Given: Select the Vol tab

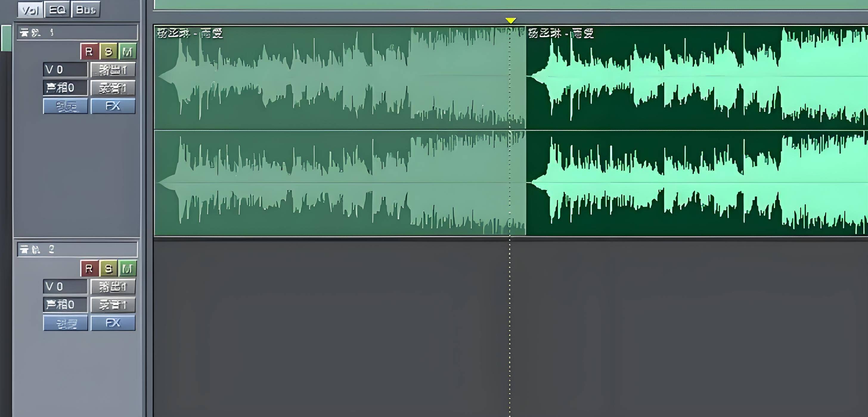Looking at the screenshot, I should pyautogui.click(x=30, y=10).
